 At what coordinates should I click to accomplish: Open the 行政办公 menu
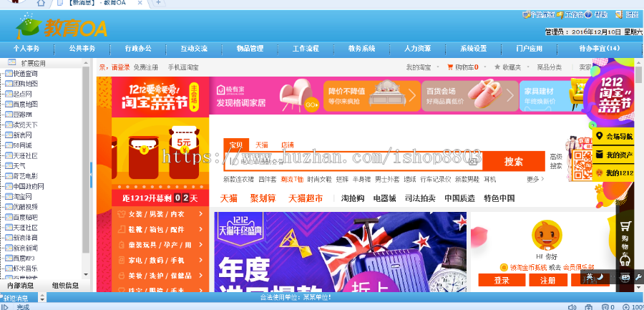(138, 49)
